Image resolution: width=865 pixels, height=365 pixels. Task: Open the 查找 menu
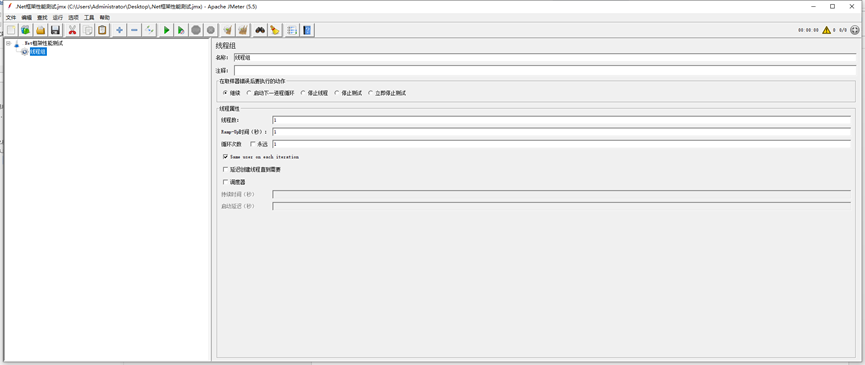pyautogui.click(x=42, y=18)
